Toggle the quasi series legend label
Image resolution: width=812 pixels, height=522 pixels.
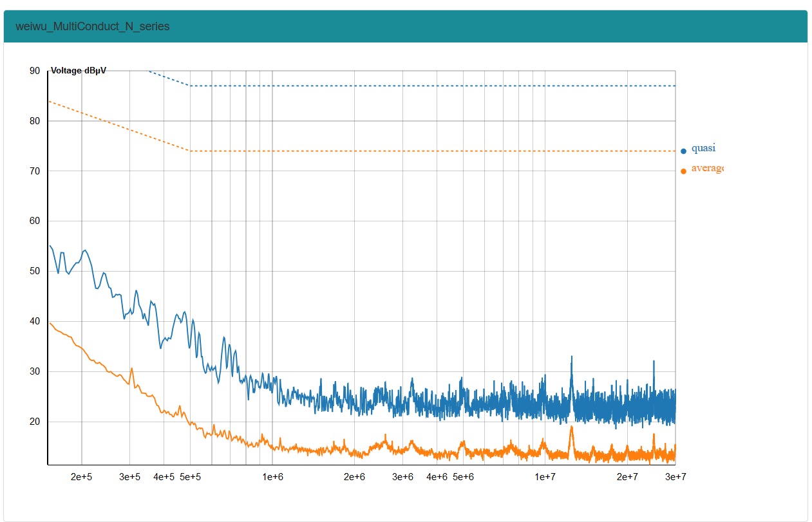tap(703, 148)
